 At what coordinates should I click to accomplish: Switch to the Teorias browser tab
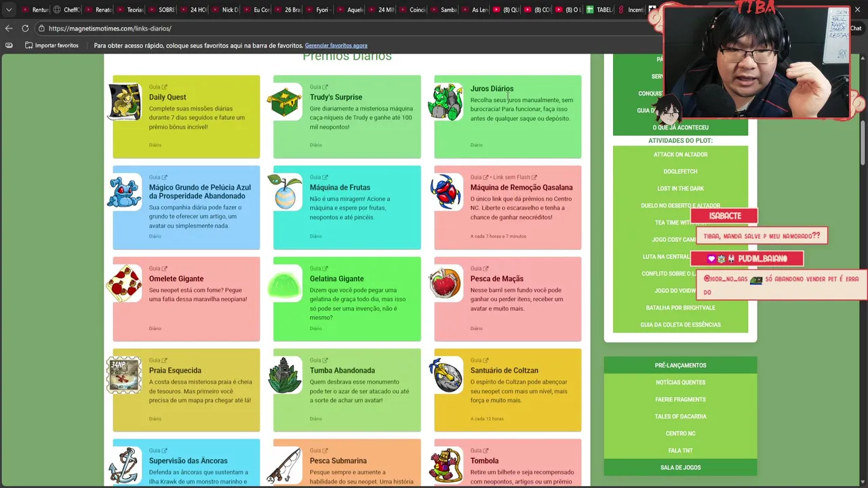[130, 9]
